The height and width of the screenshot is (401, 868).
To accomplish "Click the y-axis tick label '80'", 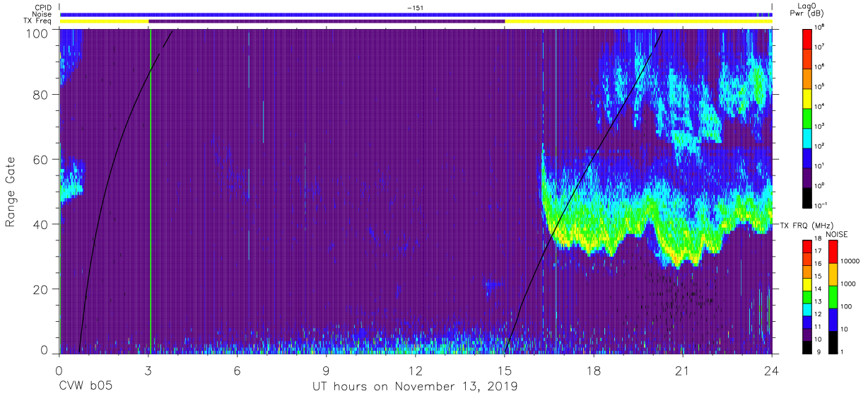I will coord(41,95).
